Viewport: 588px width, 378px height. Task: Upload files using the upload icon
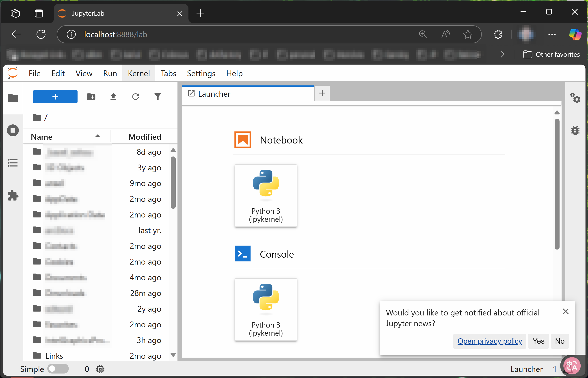point(113,96)
